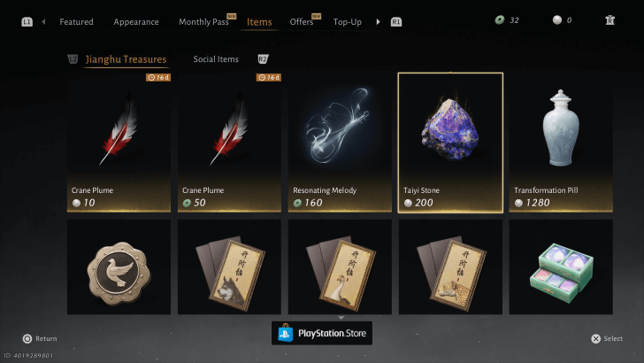Click the circle Return icon
The height and width of the screenshot is (363, 644).
tap(27, 339)
